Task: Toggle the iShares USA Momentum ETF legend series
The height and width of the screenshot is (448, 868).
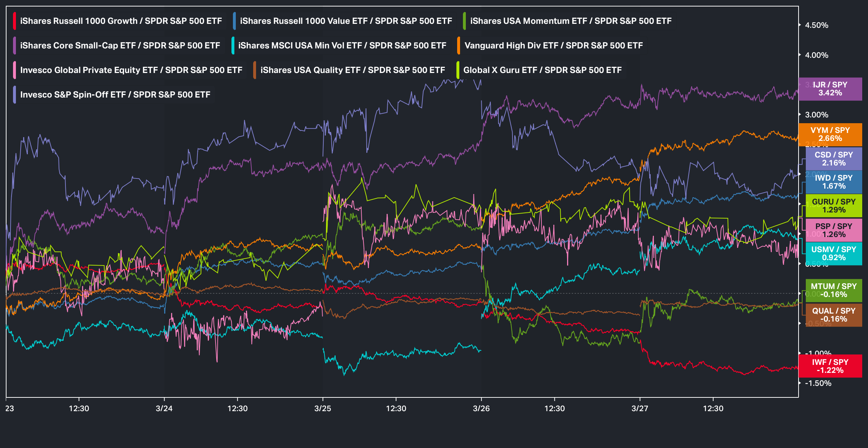Action: pos(570,21)
